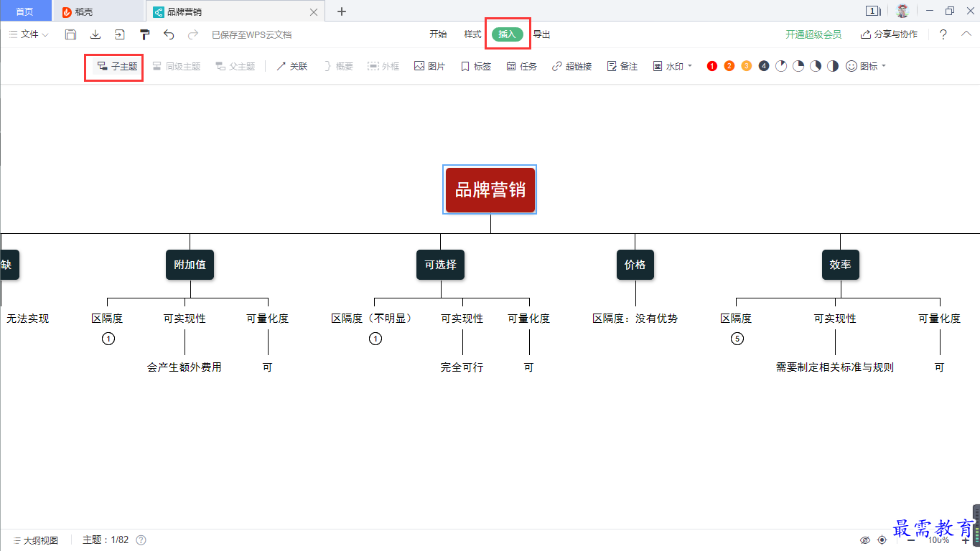Click 已保存至WPS云文档 status text
980x551 pixels.
coord(252,34)
